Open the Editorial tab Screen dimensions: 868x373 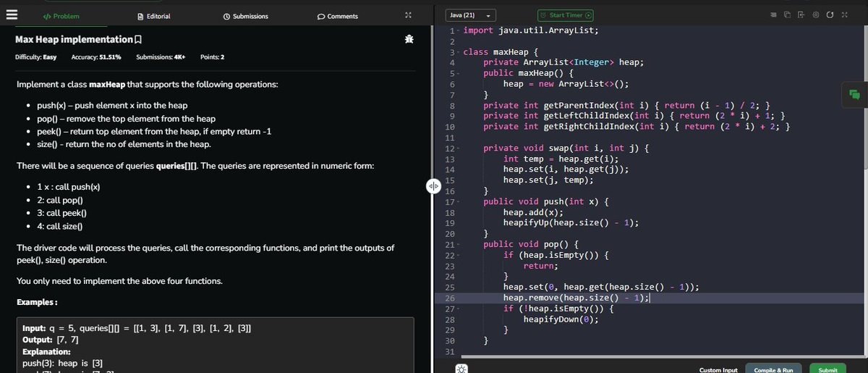click(154, 16)
